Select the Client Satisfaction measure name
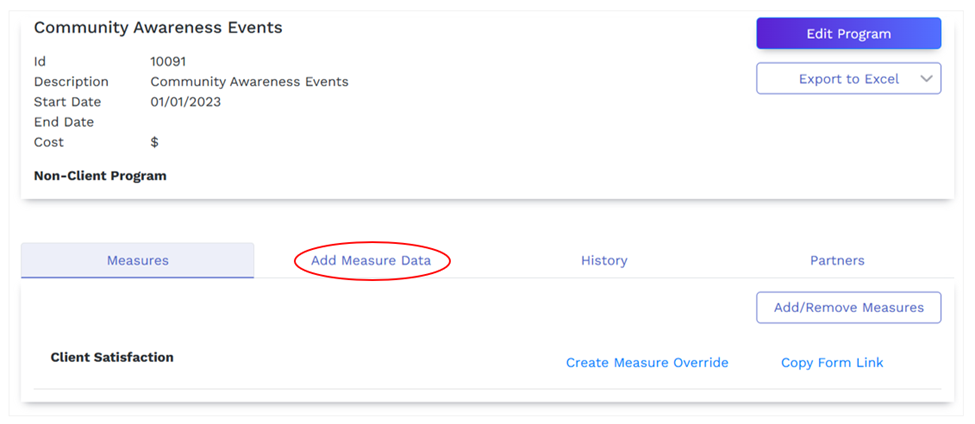Viewport: 975px width, 424px height. [112, 357]
